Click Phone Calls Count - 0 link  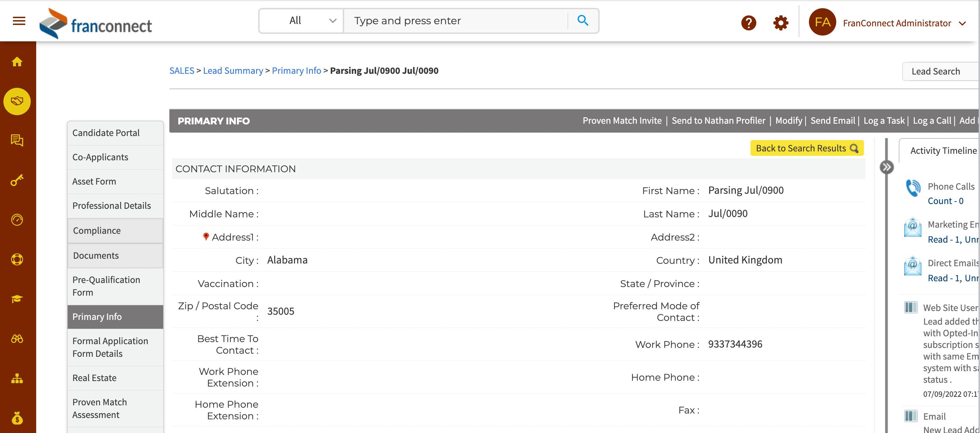[945, 201]
